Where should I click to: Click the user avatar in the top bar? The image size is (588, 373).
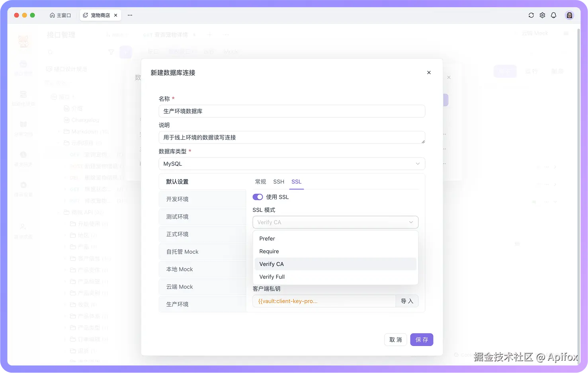click(x=569, y=15)
